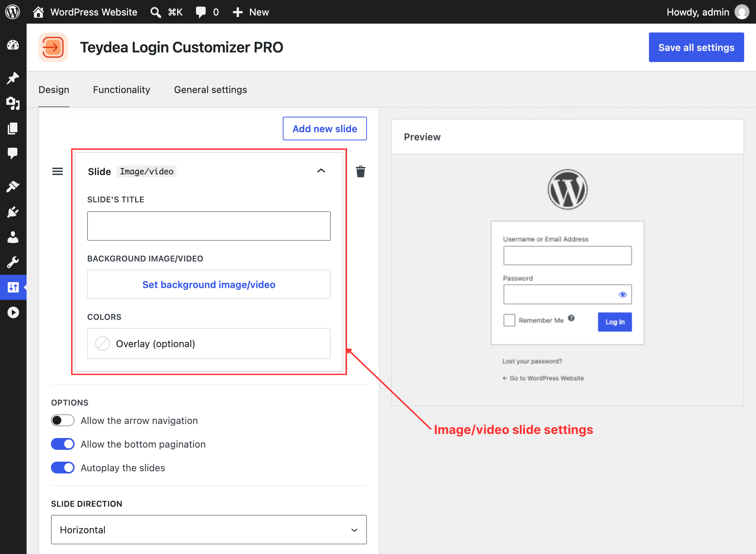Click Save all settings button
Image resolution: width=756 pixels, height=554 pixels.
click(696, 47)
